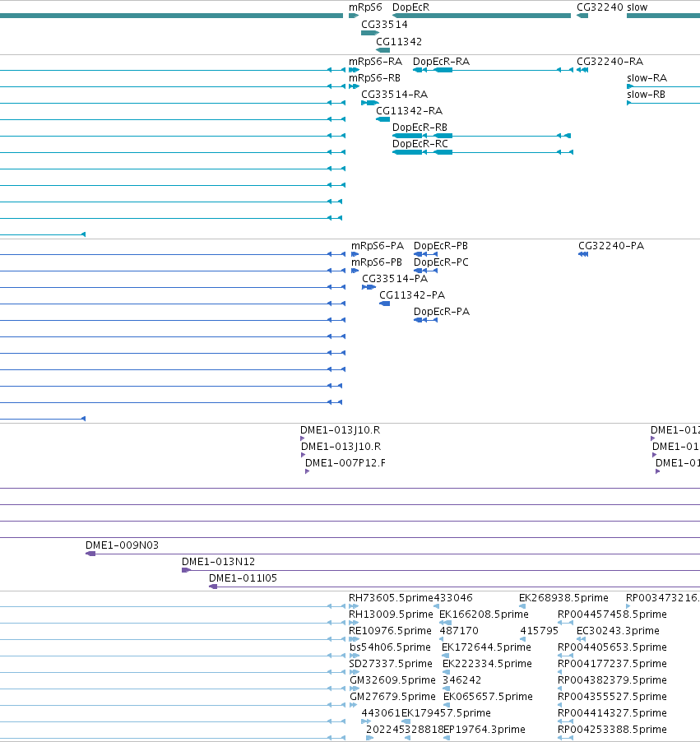The width and height of the screenshot is (700, 742).
Task: Select the EK065657.5prime EST label
Action: [x=488, y=697]
